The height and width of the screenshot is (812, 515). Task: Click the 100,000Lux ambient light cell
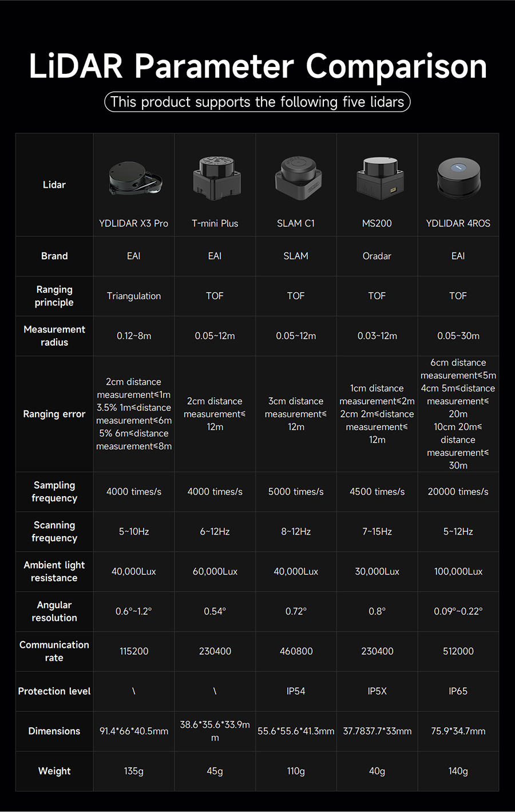click(458, 571)
